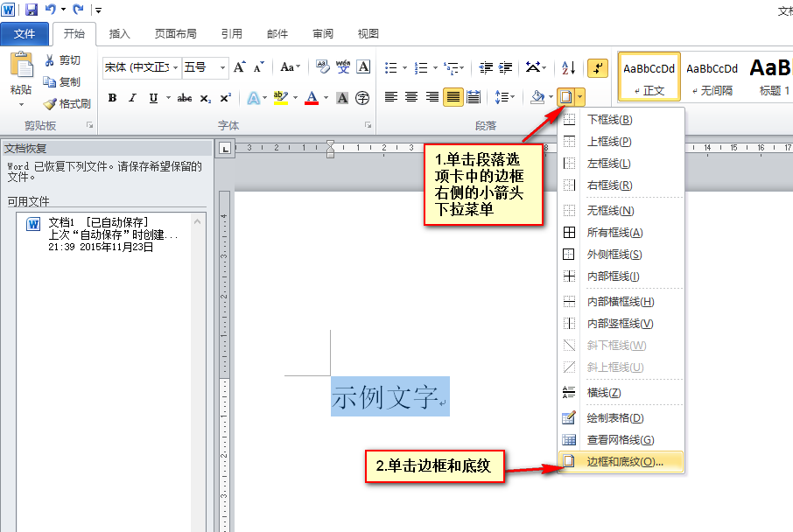Toggle strikethrough abc button
Viewport: 793px width, 532px height.
184,98
